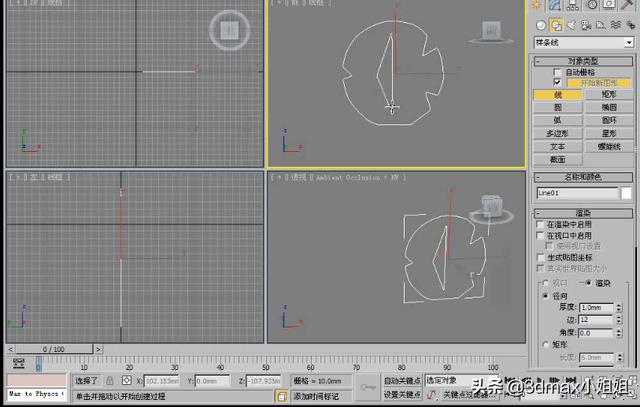Viewport: 640px width, 407px height.
Task: Open the mini curve editor icon left of timeline
Action: [x=19, y=363]
